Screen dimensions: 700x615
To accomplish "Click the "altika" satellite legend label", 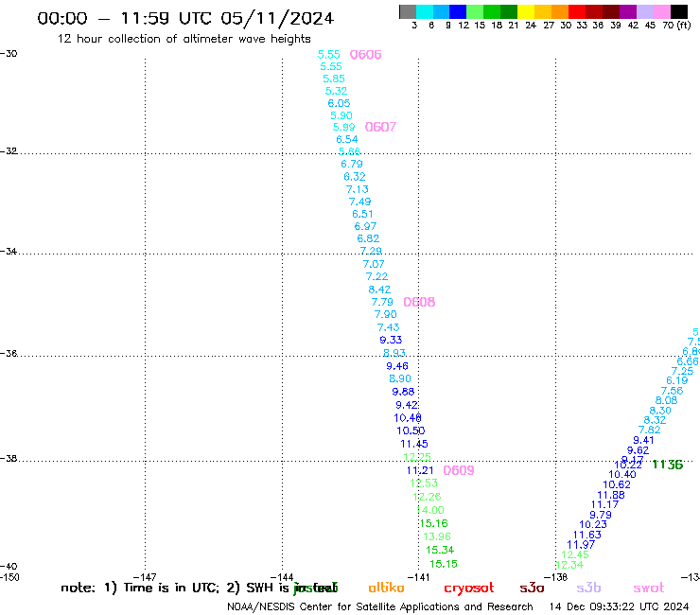I will pyautogui.click(x=386, y=588).
